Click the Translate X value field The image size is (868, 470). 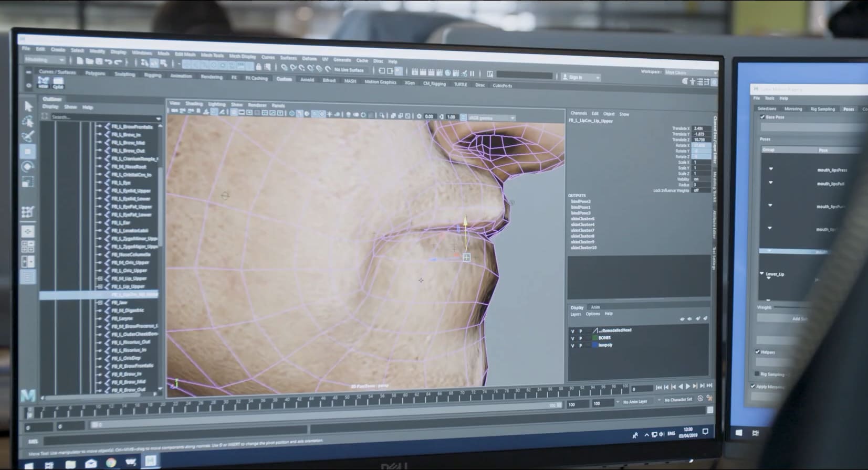click(x=702, y=129)
